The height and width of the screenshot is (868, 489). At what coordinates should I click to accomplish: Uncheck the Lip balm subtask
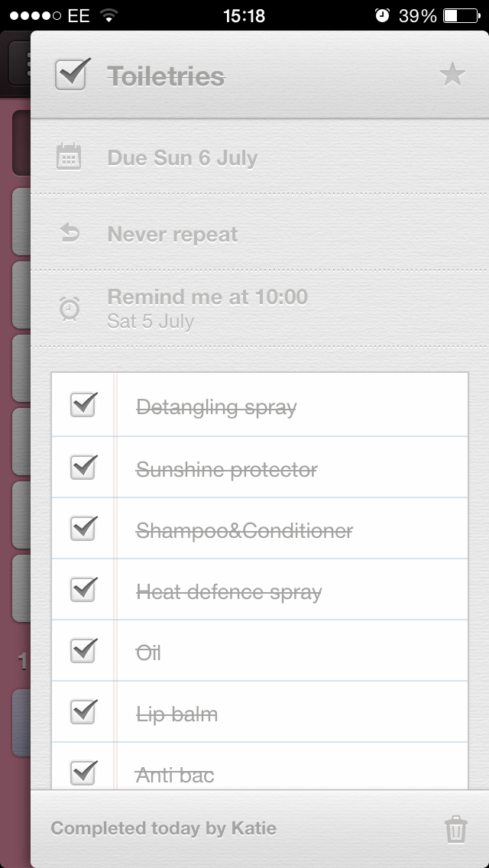click(x=83, y=712)
